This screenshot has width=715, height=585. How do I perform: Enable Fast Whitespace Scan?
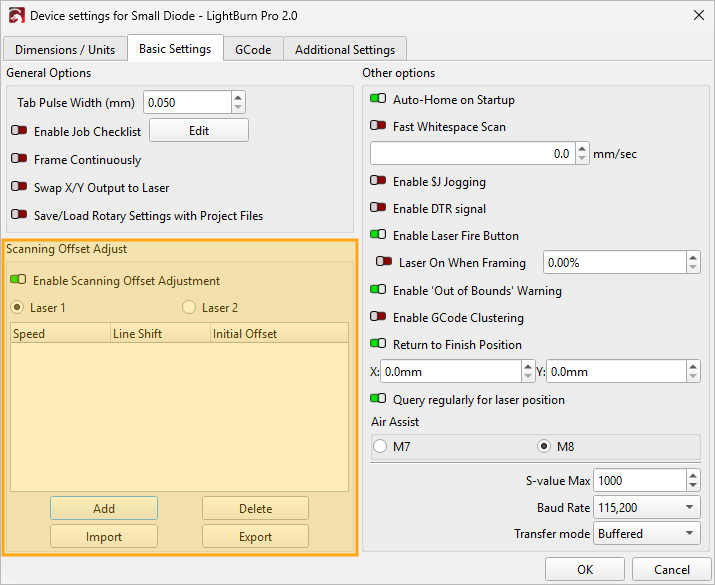pos(378,127)
